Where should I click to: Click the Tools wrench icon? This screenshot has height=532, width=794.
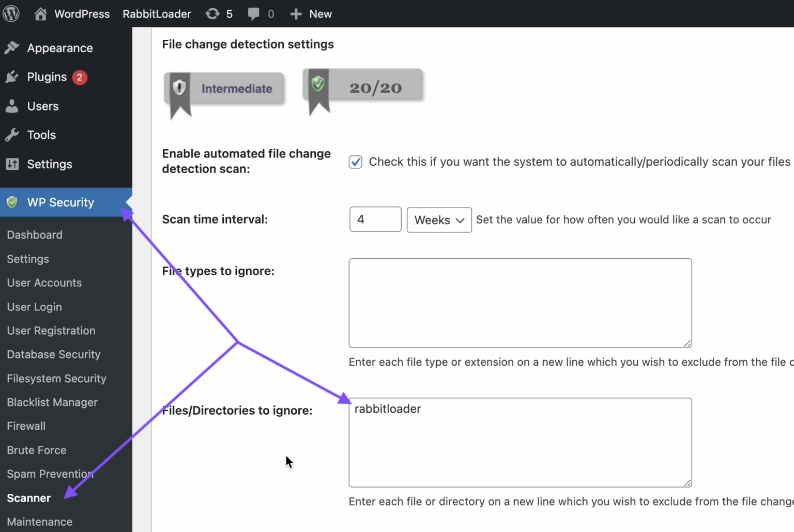[12, 135]
